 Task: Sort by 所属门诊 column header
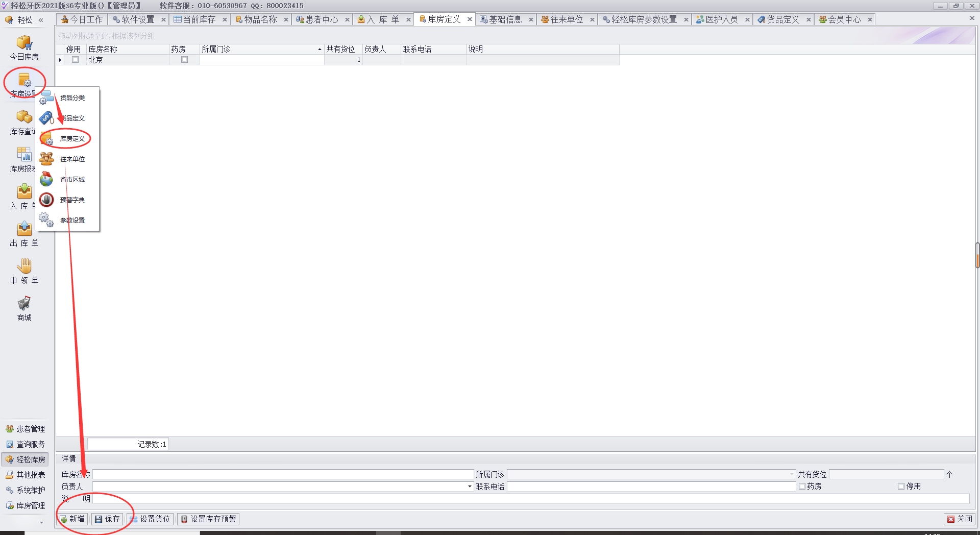pos(262,50)
